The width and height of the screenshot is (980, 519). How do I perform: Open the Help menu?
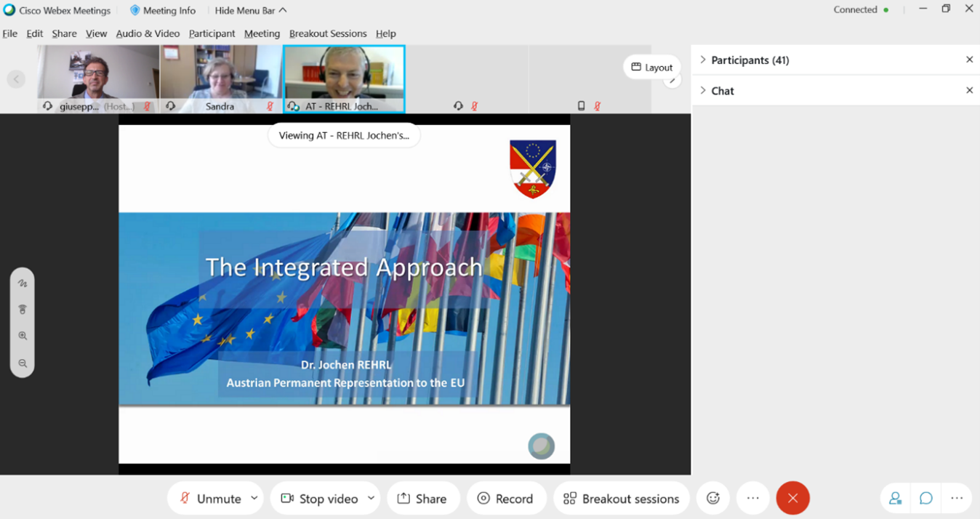(386, 33)
